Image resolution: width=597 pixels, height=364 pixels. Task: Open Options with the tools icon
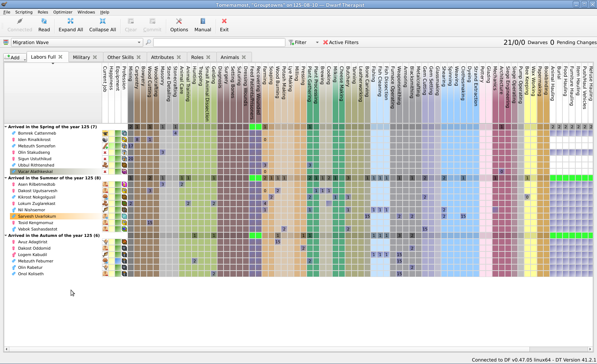(x=179, y=21)
